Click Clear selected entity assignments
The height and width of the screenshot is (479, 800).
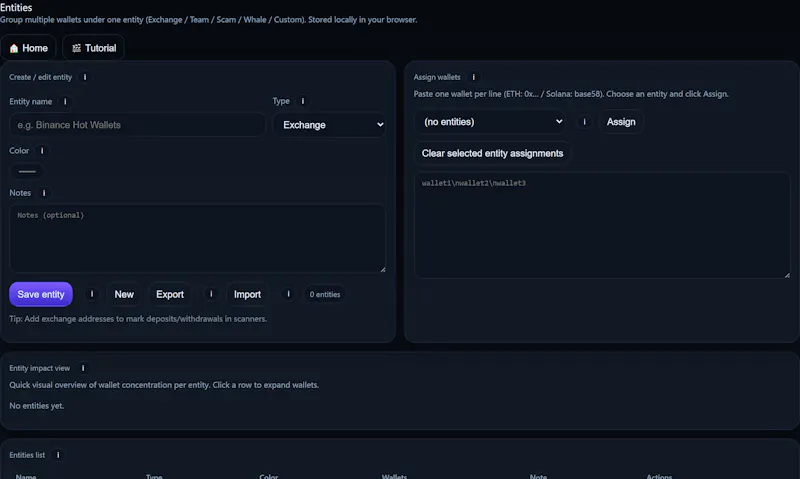(x=492, y=154)
